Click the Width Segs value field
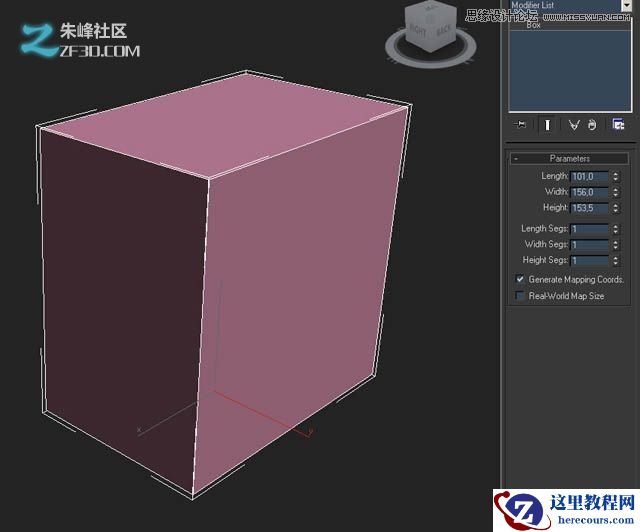Screen dimensions: 640x532 [590, 245]
